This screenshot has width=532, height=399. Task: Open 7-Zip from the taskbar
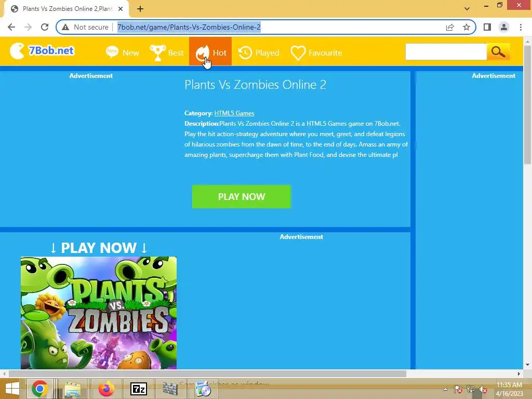[x=138, y=389]
